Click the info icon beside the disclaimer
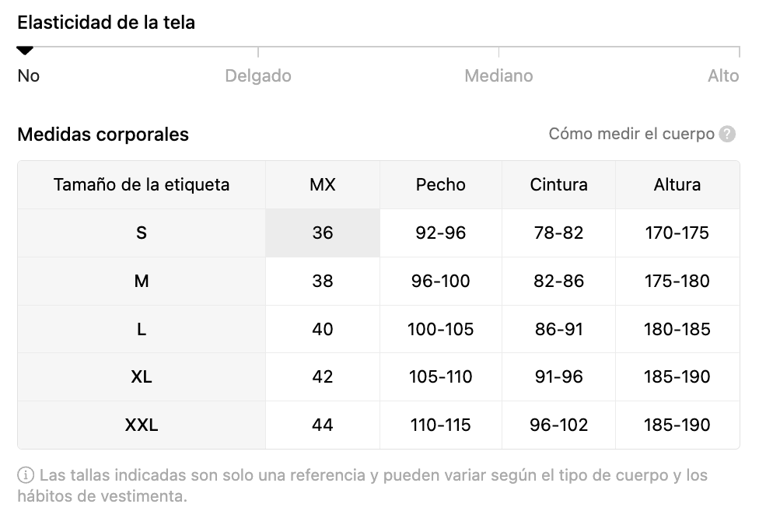The height and width of the screenshot is (532, 759). (x=26, y=475)
